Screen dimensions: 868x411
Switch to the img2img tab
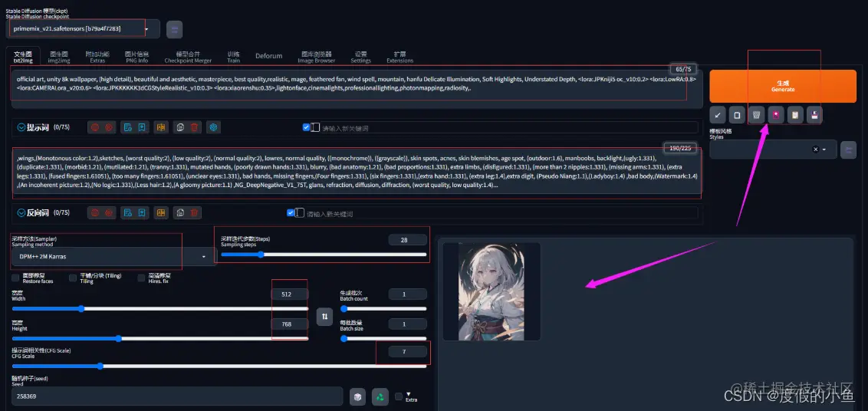tap(59, 57)
